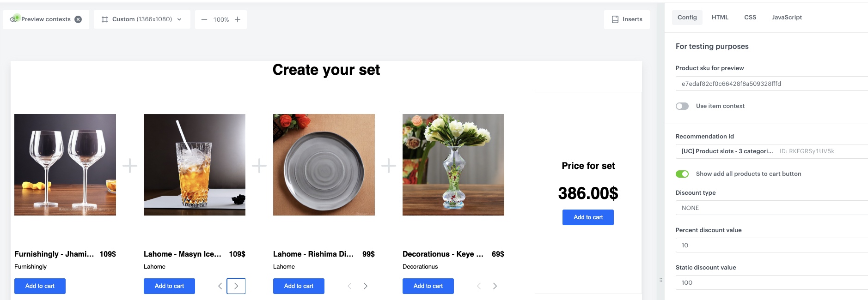
Task: Disable the Use item context toggle
Action: coord(682,106)
